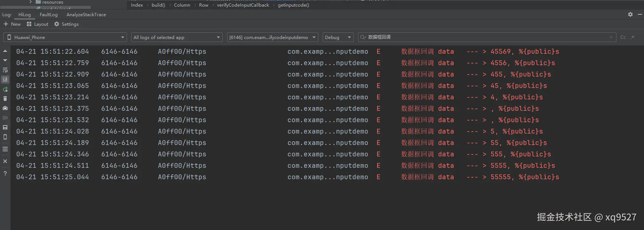Click log line with data 45569

327,52
